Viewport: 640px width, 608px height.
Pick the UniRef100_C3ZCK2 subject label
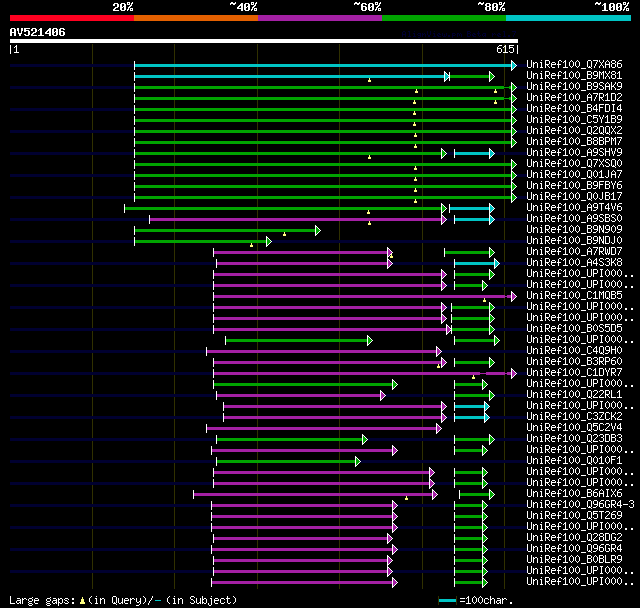click(574, 417)
